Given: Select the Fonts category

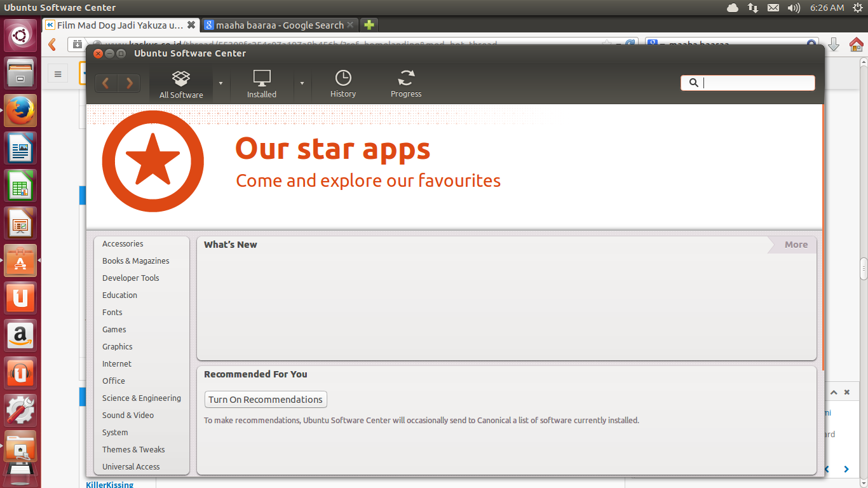Looking at the screenshot, I should click(112, 313).
